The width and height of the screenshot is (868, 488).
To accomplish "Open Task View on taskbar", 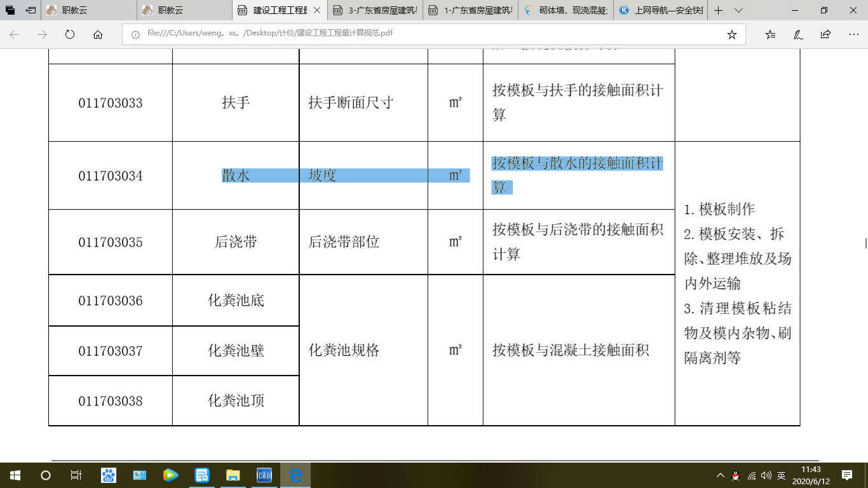I will coord(76,475).
